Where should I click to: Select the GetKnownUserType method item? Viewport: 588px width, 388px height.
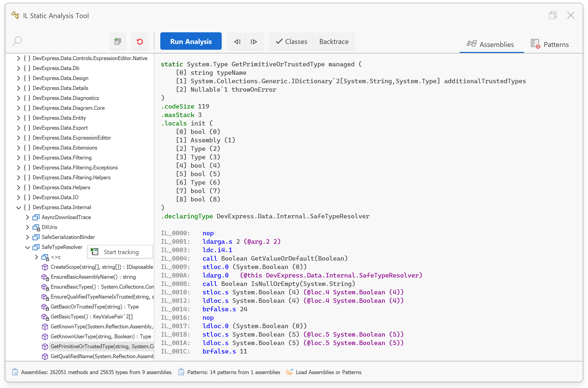(100, 336)
